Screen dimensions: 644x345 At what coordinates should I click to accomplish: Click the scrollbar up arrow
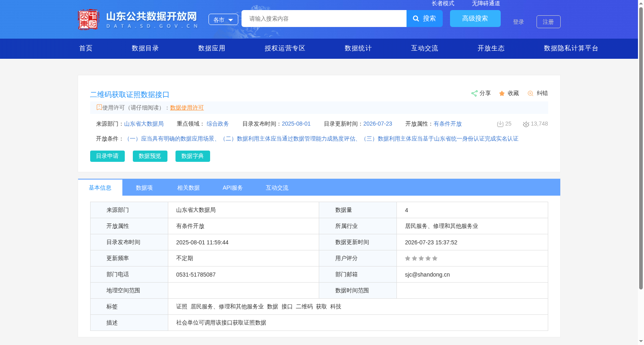(x=641, y=3)
